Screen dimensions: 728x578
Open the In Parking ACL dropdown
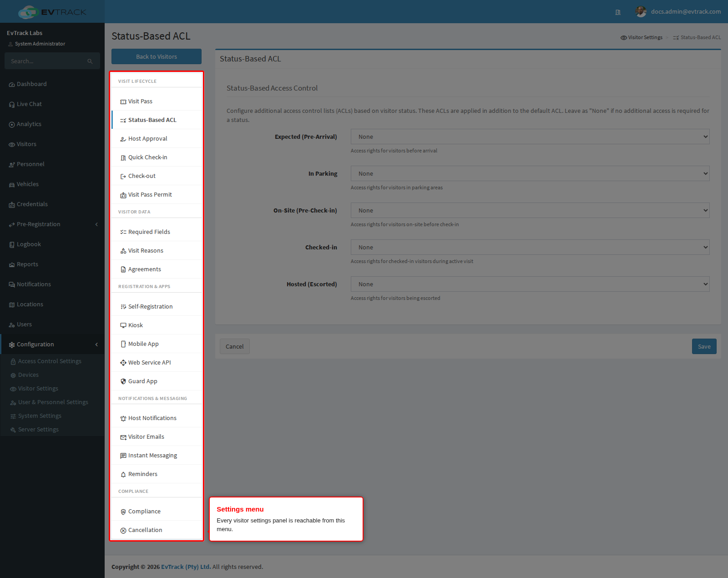530,173
